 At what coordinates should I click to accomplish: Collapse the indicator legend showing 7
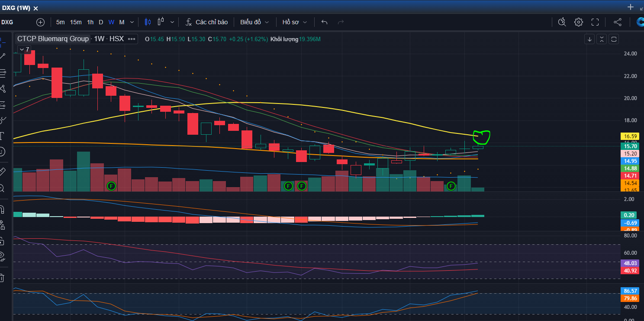(24, 49)
